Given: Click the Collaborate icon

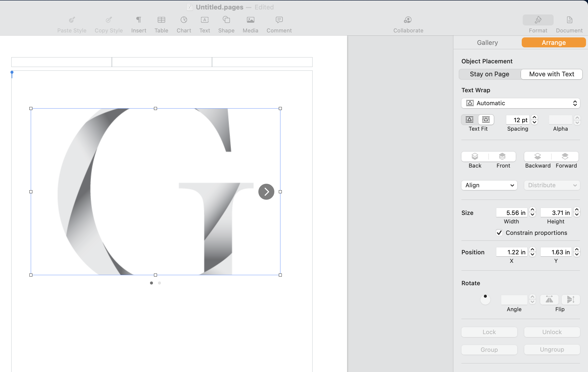Looking at the screenshot, I should point(408,20).
